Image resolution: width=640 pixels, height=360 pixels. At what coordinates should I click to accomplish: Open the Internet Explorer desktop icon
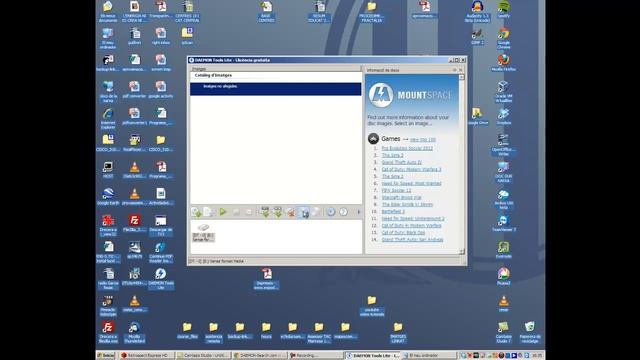point(108,118)
